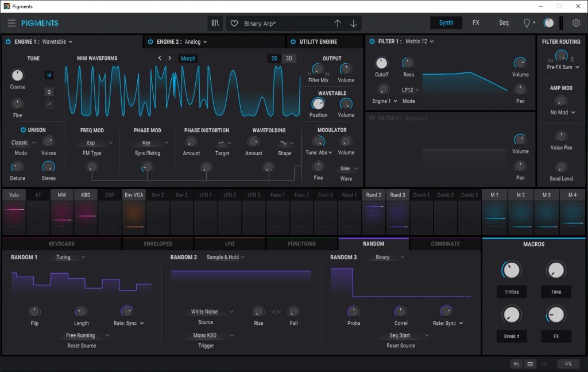Select the Velo modulation source
This screenshot has width=588, height=372.
click(14, 195)
